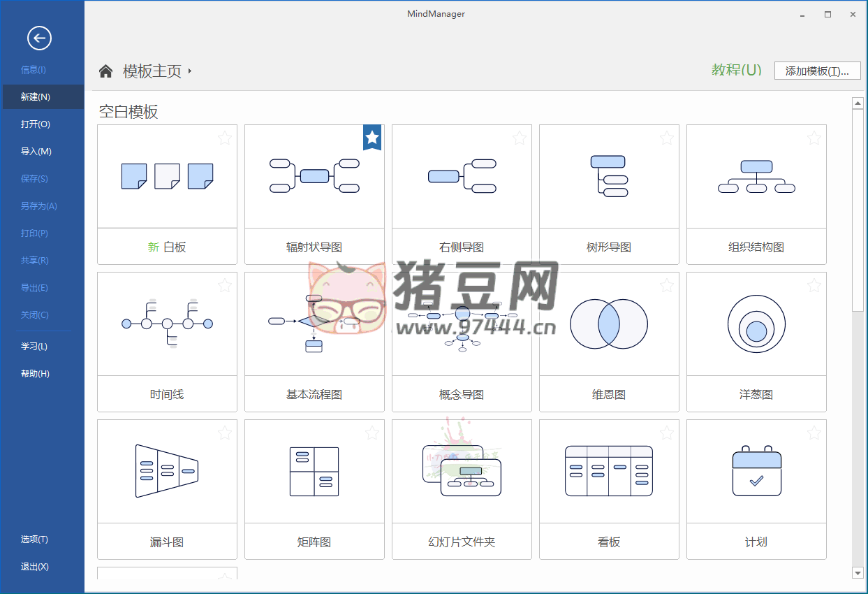Pick the 计划 calendar template icon
The image size is (868, 594).
pyautogui.click(x=756, y=470)
